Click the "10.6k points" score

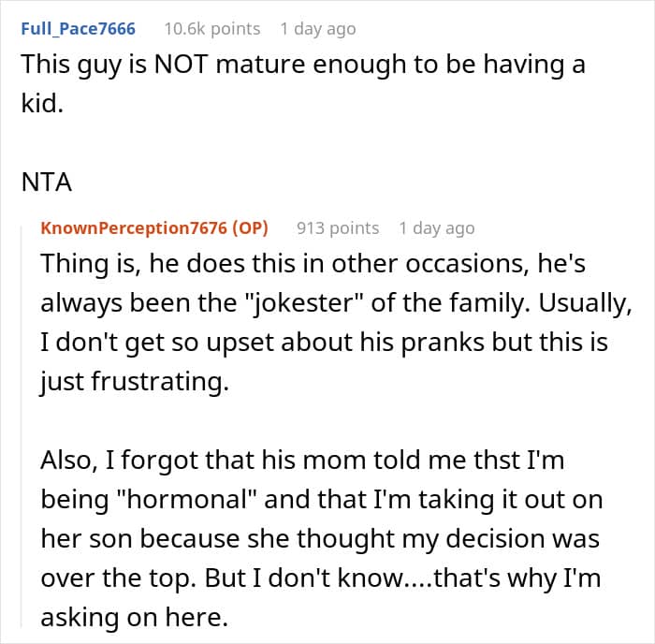coord(211,29)
